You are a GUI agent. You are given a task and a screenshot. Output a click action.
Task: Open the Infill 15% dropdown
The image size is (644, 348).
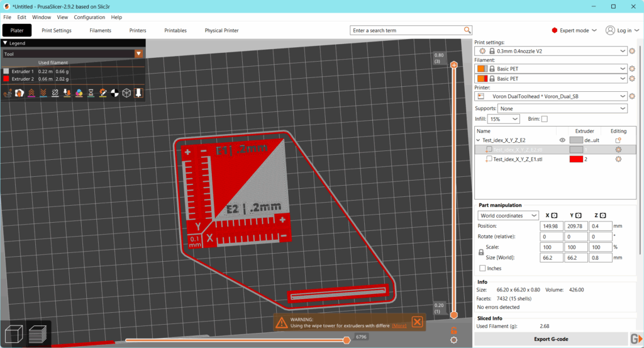point(503,119)
